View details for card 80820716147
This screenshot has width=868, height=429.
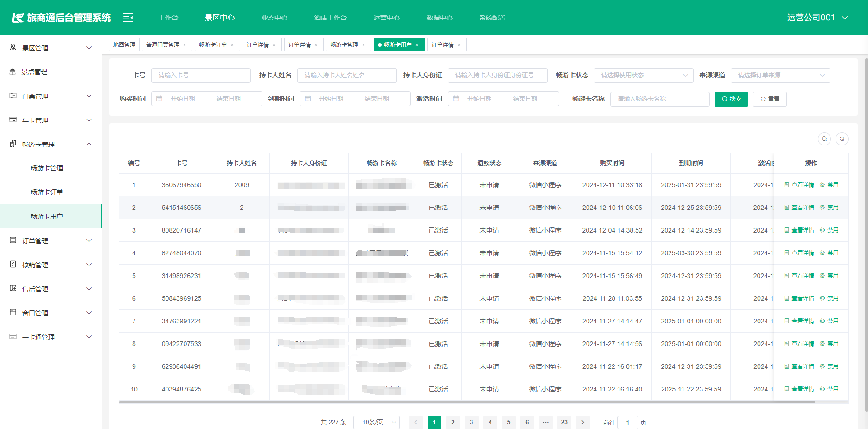[799, 230]
